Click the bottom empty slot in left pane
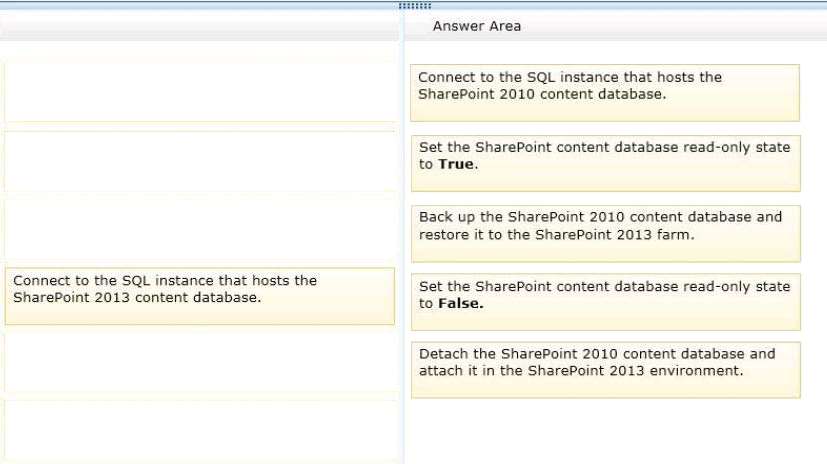The width and height of the screenshot is (827, 464). (x=200, y=431)
